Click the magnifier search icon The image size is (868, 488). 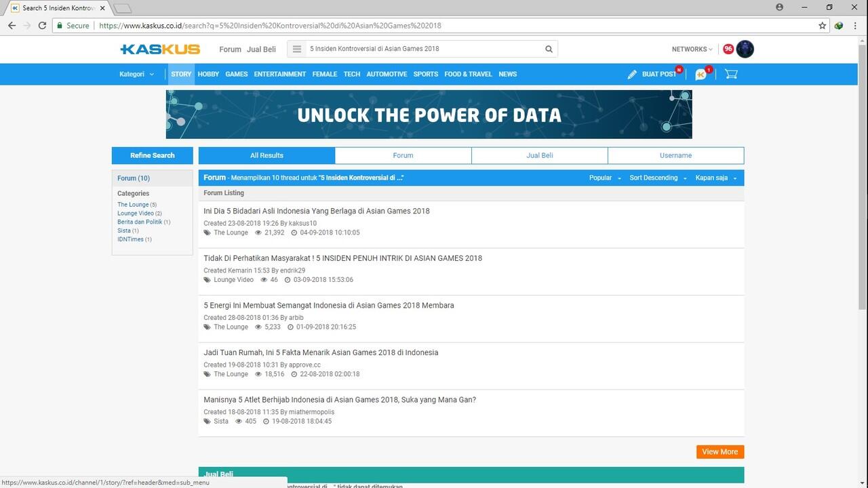click(549, 49)
